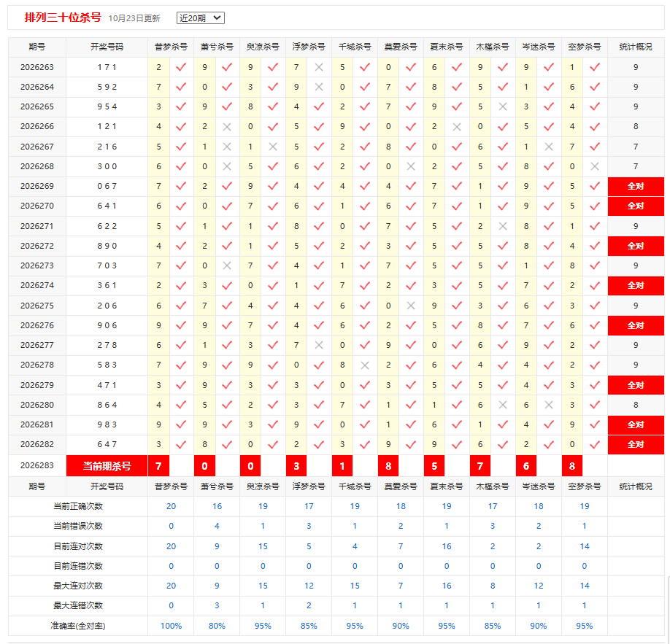
Task: Click the page title 排列三十位杀号
Action: pyautogui.click(x=63, y=18)
